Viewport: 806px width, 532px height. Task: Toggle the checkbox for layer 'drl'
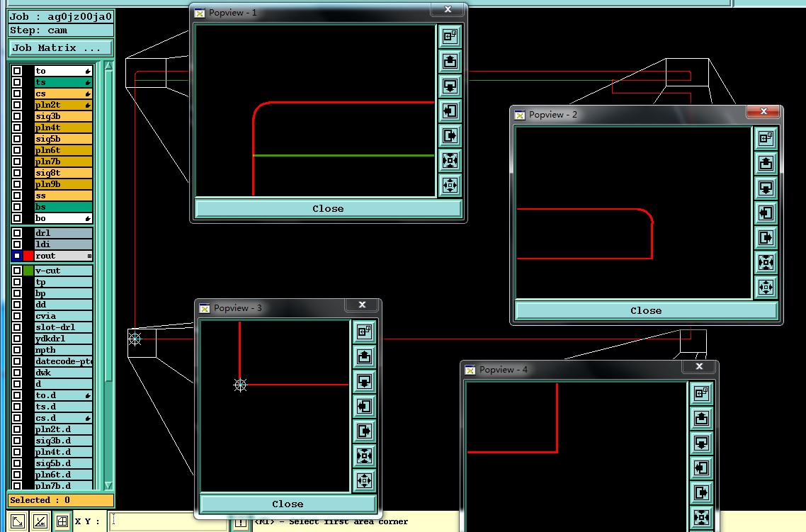(17, 233)
